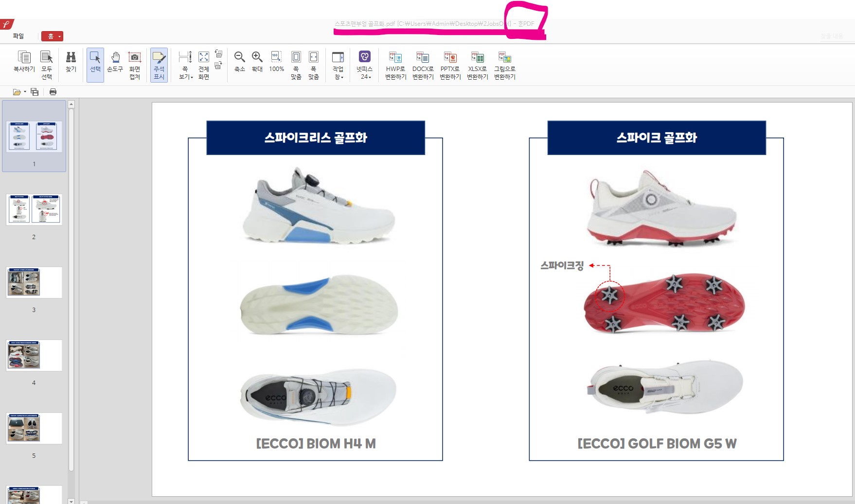Click the 복사하기 (copy) icon

24,62
